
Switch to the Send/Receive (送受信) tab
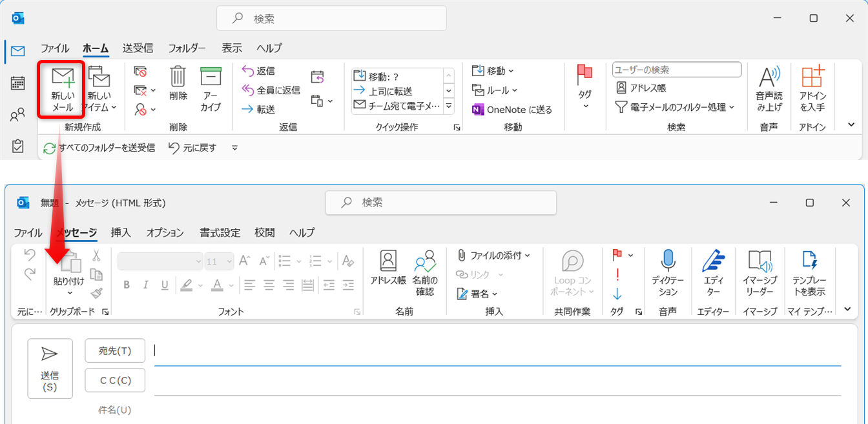(138, 48)
